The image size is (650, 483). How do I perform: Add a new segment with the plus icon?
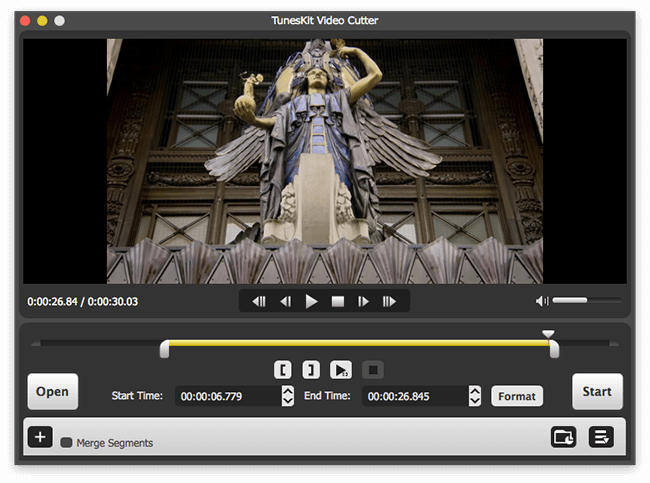click(x=40, y=437)
